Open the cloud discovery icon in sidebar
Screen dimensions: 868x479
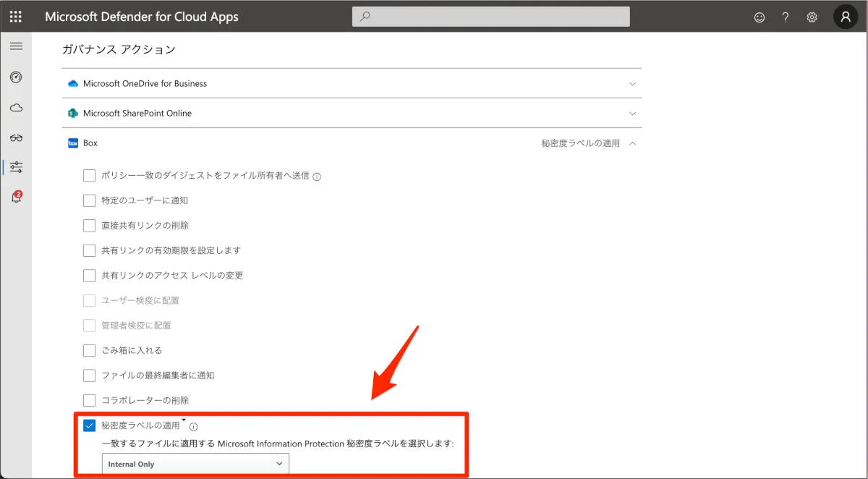click(x=16, y=108)
